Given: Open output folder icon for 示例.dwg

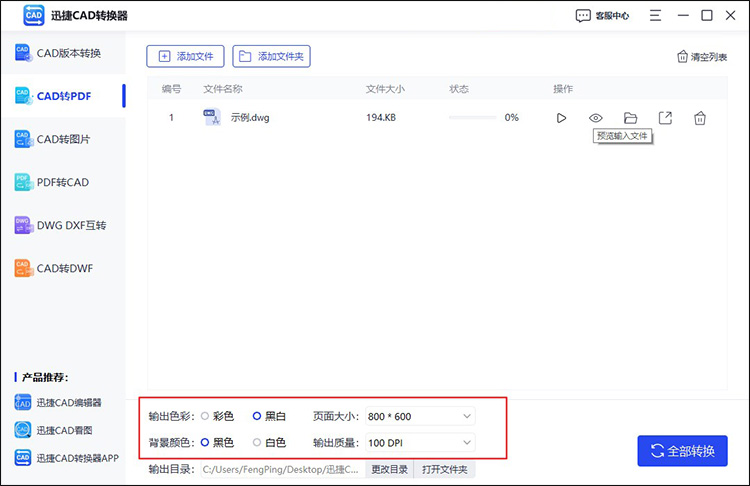Looking at the screenshot, I should pyautogui.click(x=630, y=118).
